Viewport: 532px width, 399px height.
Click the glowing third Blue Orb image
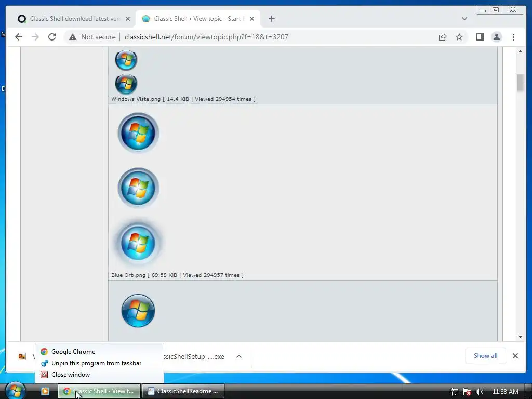point(138,243)
